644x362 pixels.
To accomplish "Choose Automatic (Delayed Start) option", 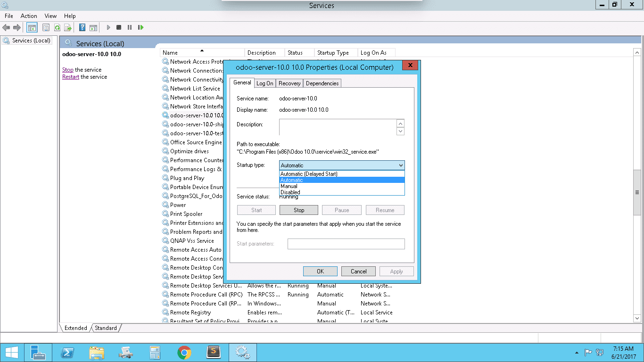I will 342,174.
